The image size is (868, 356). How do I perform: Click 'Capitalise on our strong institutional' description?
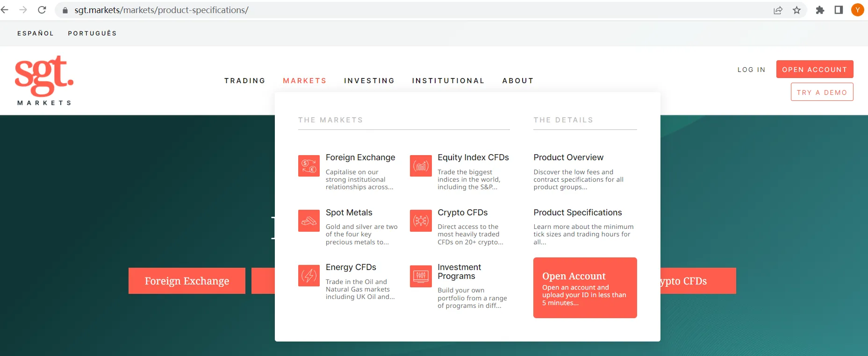point(359,179)
